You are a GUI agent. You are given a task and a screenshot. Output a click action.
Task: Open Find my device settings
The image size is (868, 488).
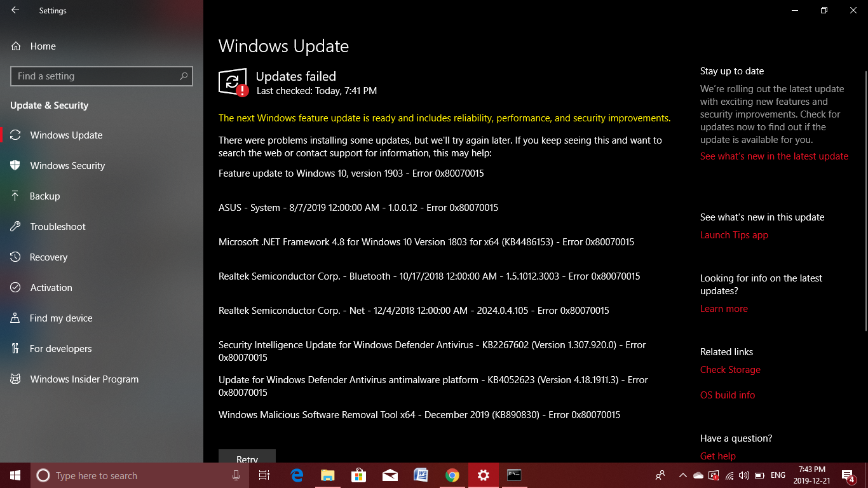point(102,318)
